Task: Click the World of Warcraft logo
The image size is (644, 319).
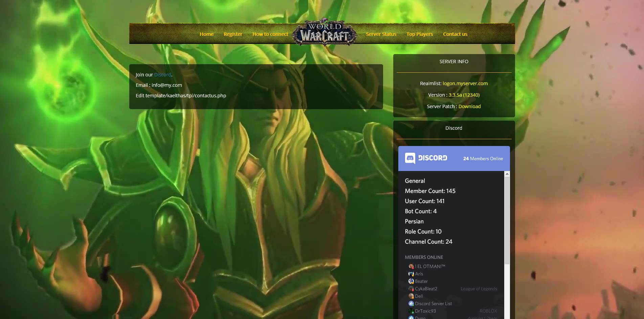Action: 325,32
